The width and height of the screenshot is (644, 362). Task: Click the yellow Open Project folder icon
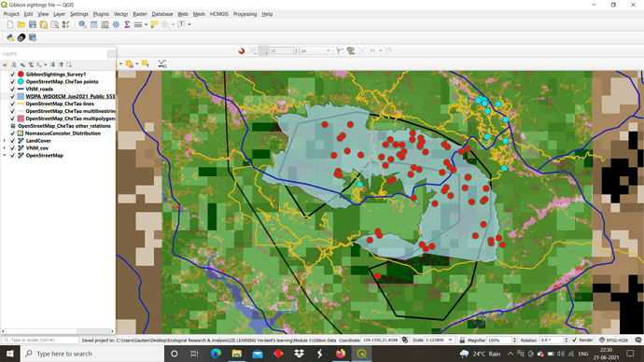click(x=21, y=24)
